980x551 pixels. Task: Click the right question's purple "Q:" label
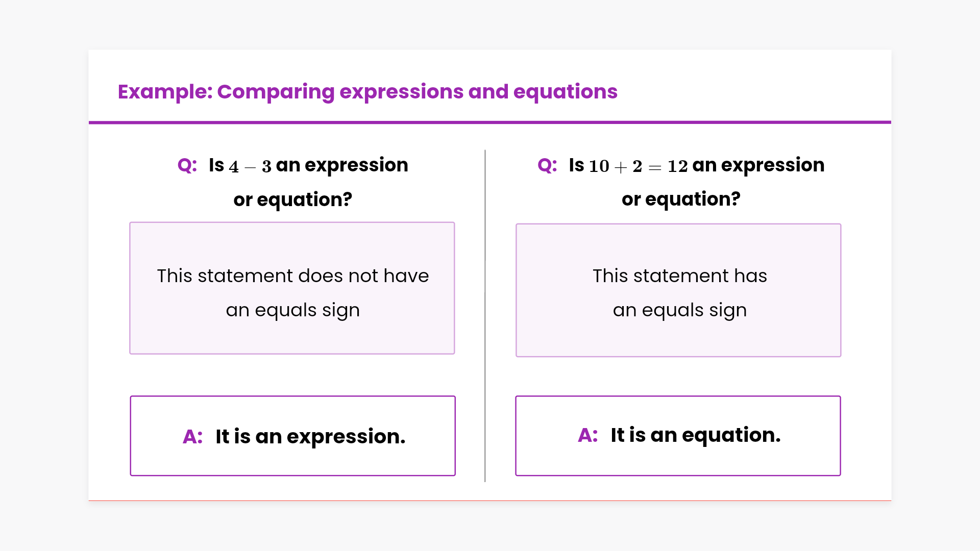(547, 165)
